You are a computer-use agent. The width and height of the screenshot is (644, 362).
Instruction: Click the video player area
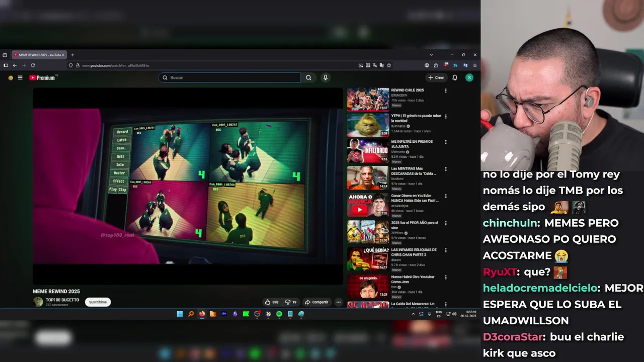(x=188, y=186)
